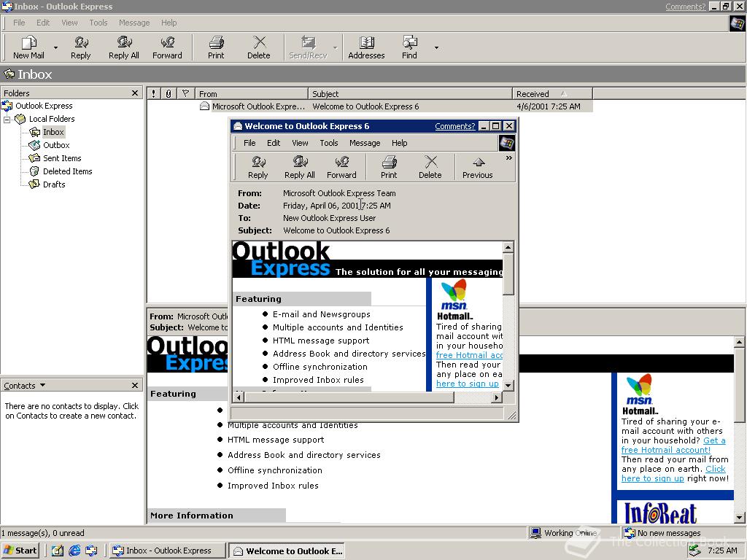Open New Mail dropdown arrow
The width and height of the screenshot is (747, 560).
(55, 48)
